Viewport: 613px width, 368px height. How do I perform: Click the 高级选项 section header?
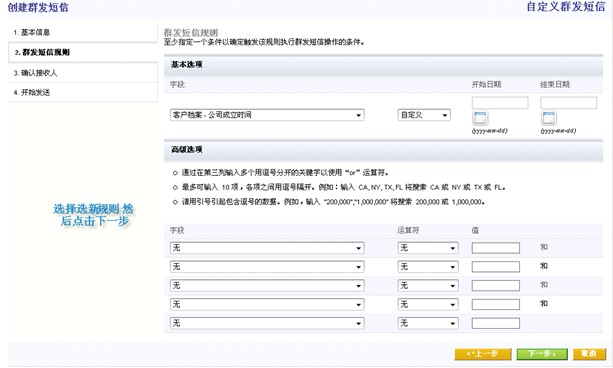click(x=383, y=150)
